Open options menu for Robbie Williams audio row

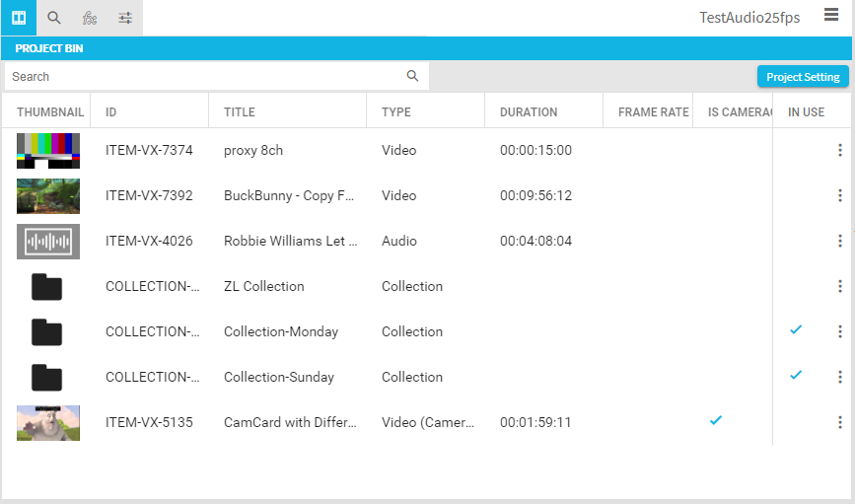(x=840, y=241)
